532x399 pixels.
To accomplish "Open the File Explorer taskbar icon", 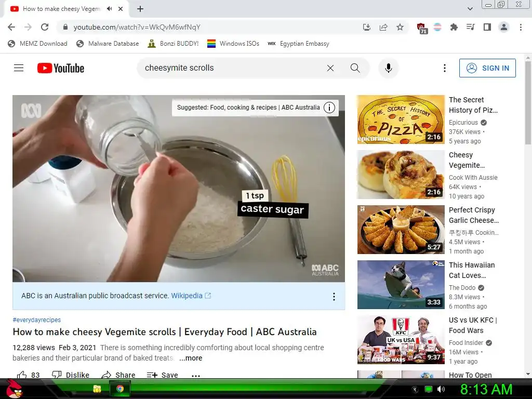I will tap(97, 389).
